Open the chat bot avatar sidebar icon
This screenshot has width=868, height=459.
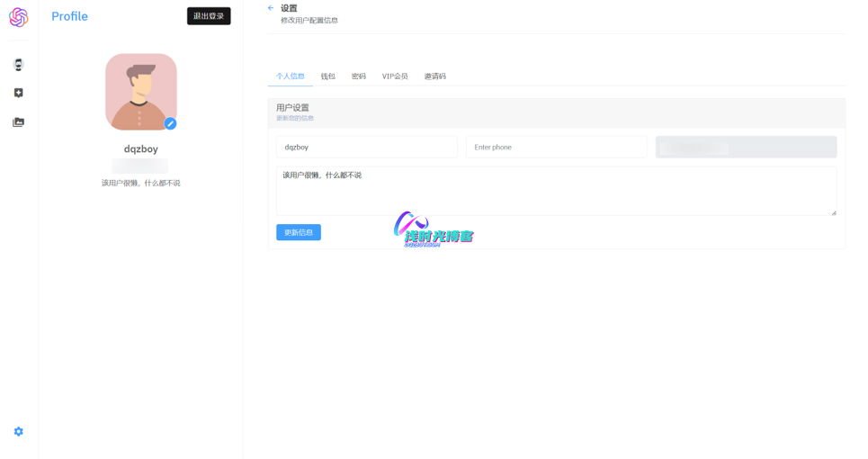tap(18, 64)
